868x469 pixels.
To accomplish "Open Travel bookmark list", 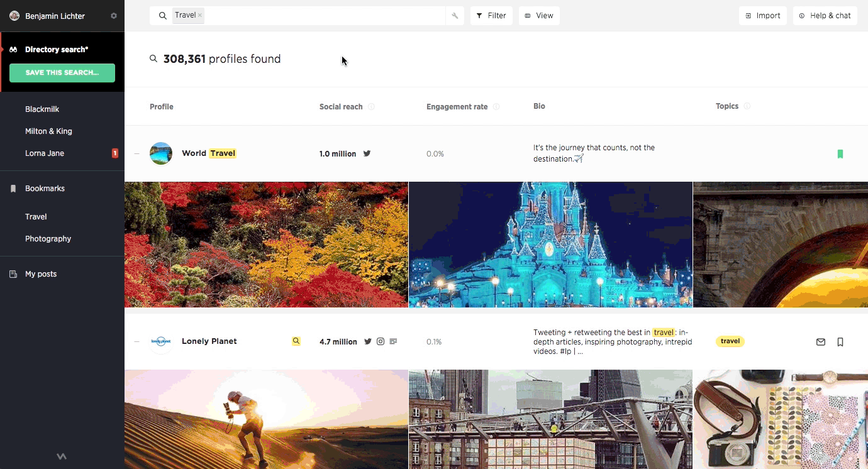I will tap(36, 217).
